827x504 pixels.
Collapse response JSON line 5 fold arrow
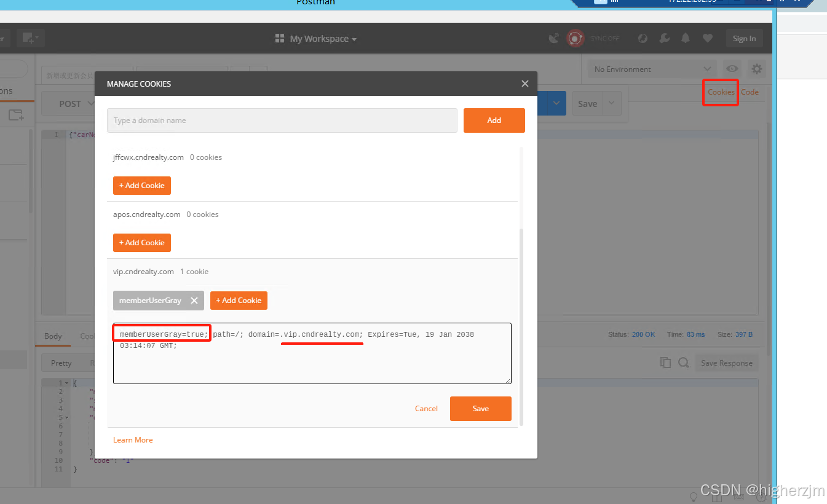tap(68, 418)
